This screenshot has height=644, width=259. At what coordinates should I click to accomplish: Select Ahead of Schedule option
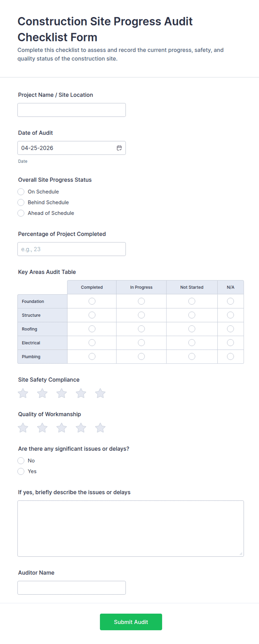point(21,213)
